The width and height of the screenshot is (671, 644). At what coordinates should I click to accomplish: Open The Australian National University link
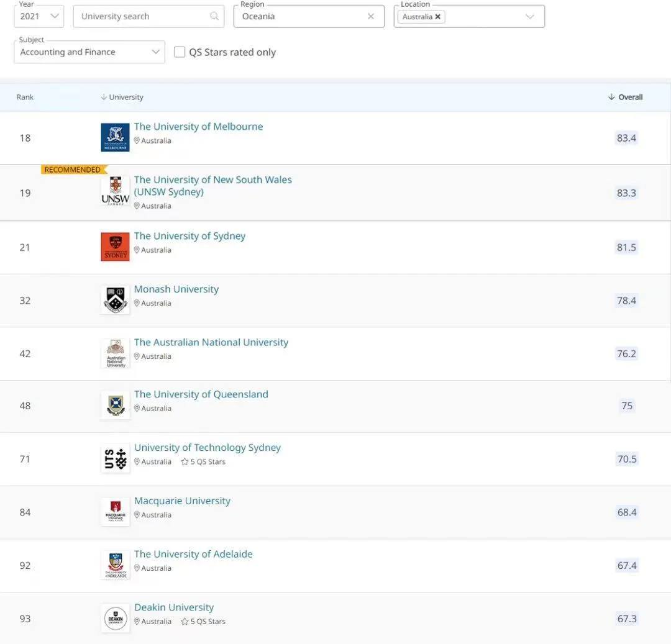[x=211, y=342]
